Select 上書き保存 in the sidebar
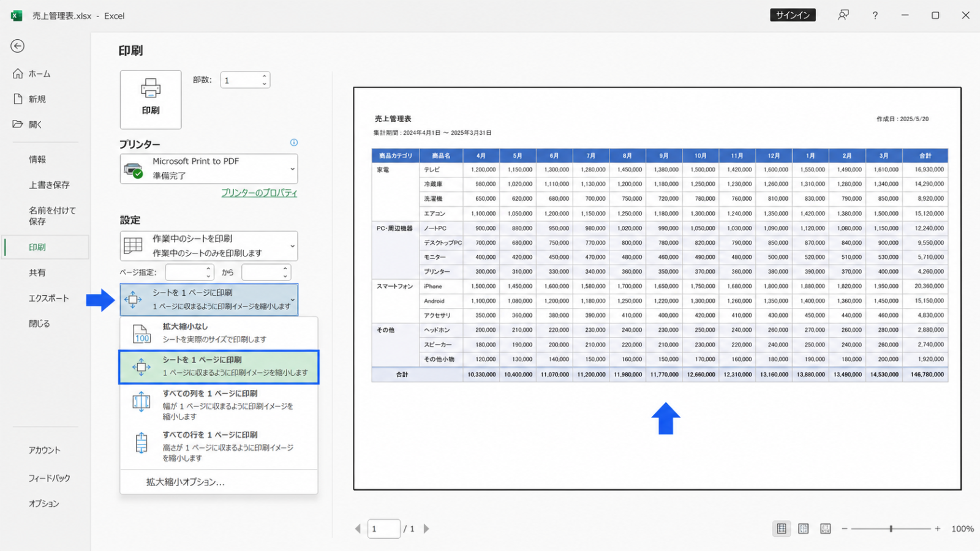980x551 pixels. coord(49,185)
